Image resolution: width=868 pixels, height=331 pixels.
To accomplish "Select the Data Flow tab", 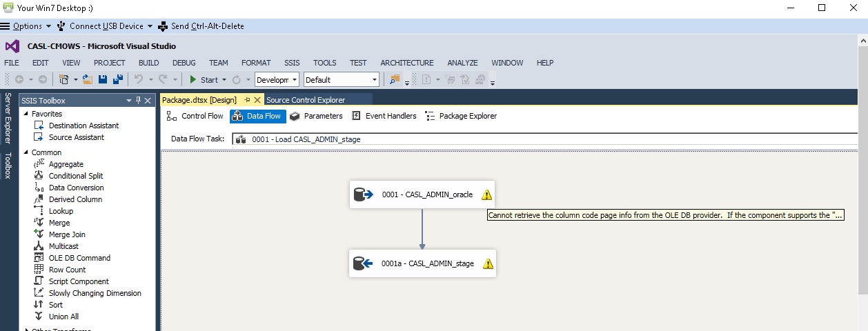I will [x=257, y=116].
